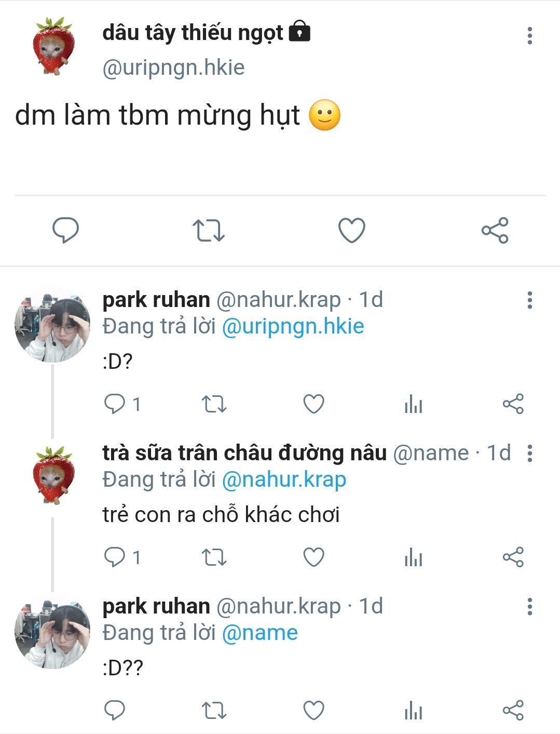Reply to the main post with comment icon

tap(66, 230)
